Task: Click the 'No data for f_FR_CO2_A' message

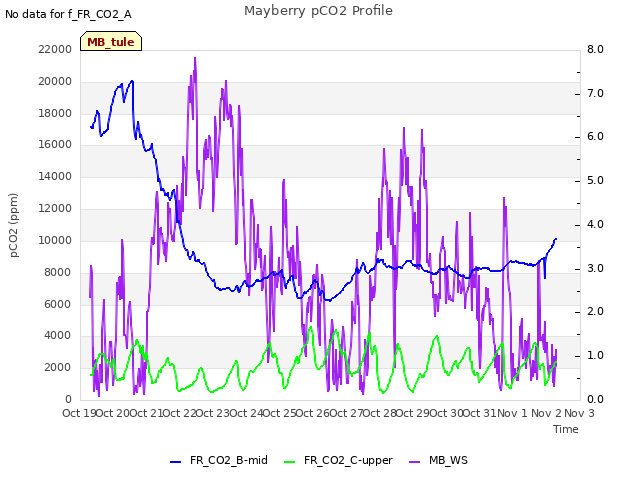Action: click(68, 15)
